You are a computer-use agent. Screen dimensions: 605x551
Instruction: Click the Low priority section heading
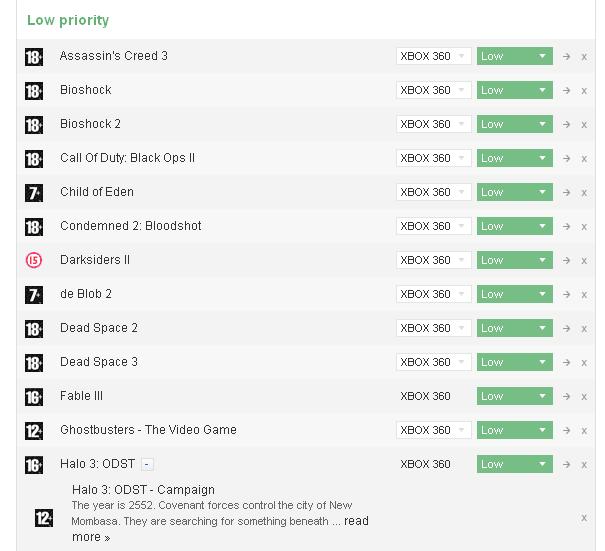point(68,20)
